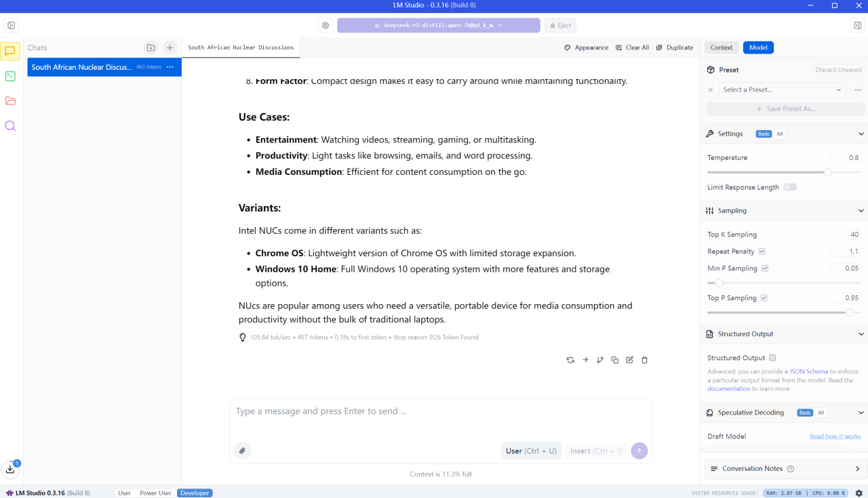Click the new chat plus icon

(x=170, y=47)
